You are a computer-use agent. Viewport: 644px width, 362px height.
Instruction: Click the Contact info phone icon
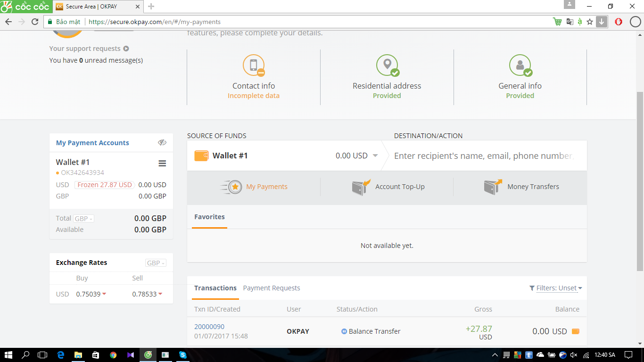pyautogui.click(x=254, y=65)
